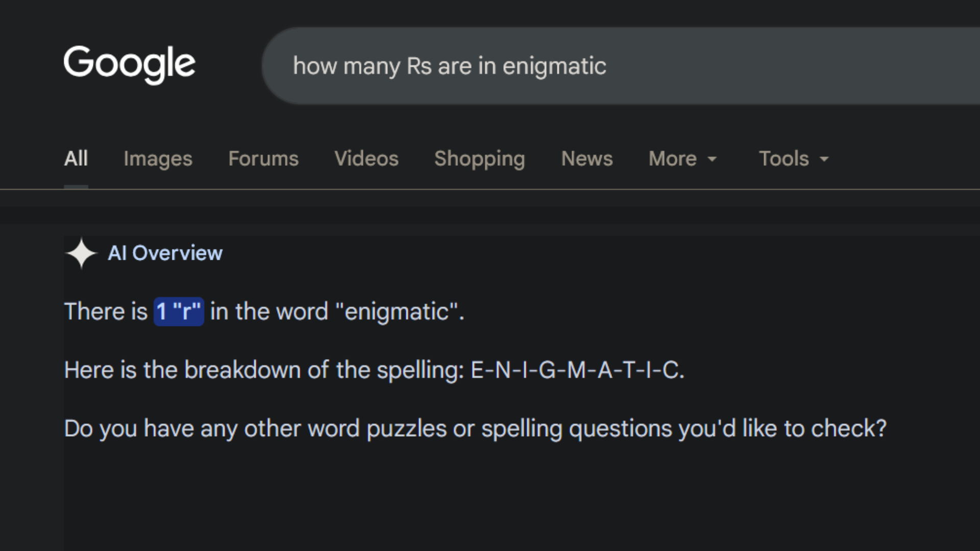
Task: Click the arrow icon beside Tools
Action: [824, 159]
